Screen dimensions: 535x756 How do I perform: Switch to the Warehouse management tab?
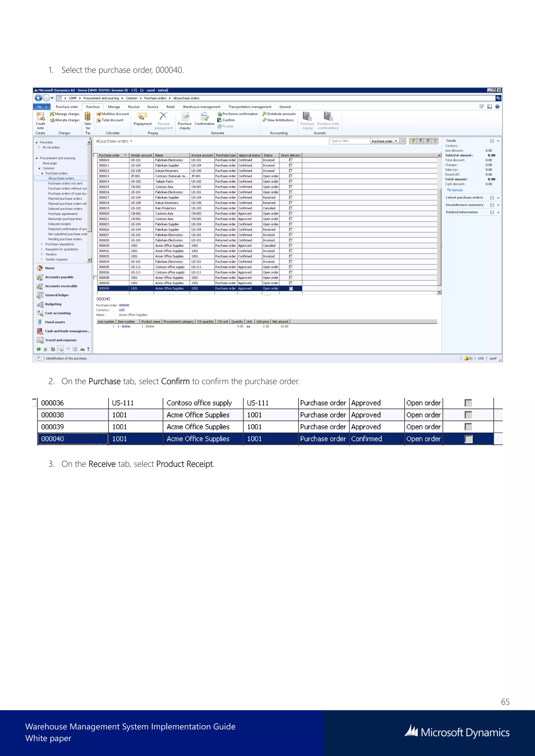click(x=202, y=107)
